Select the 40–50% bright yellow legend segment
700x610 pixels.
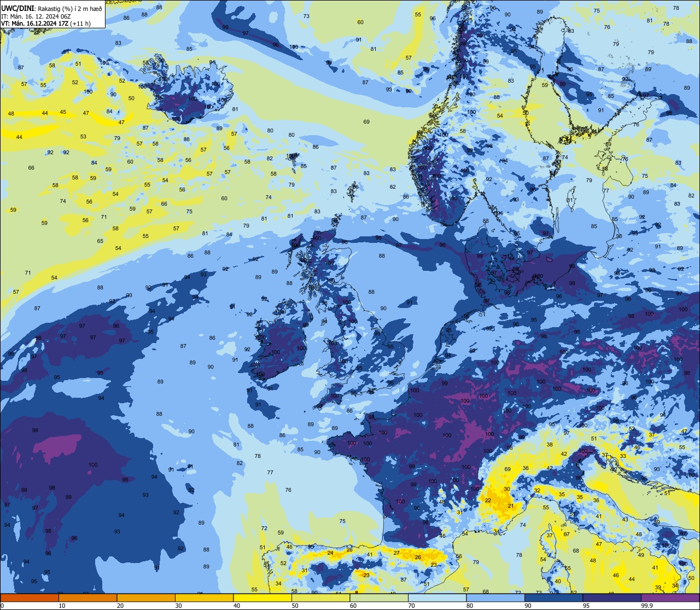point(262,597)
